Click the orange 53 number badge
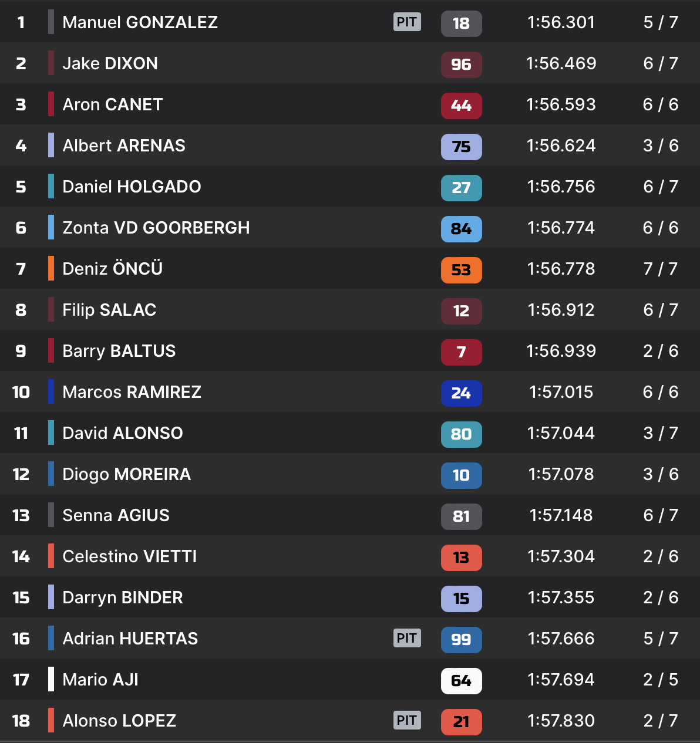Viewport: 700px width, 743px height. (x=461, y=270)
